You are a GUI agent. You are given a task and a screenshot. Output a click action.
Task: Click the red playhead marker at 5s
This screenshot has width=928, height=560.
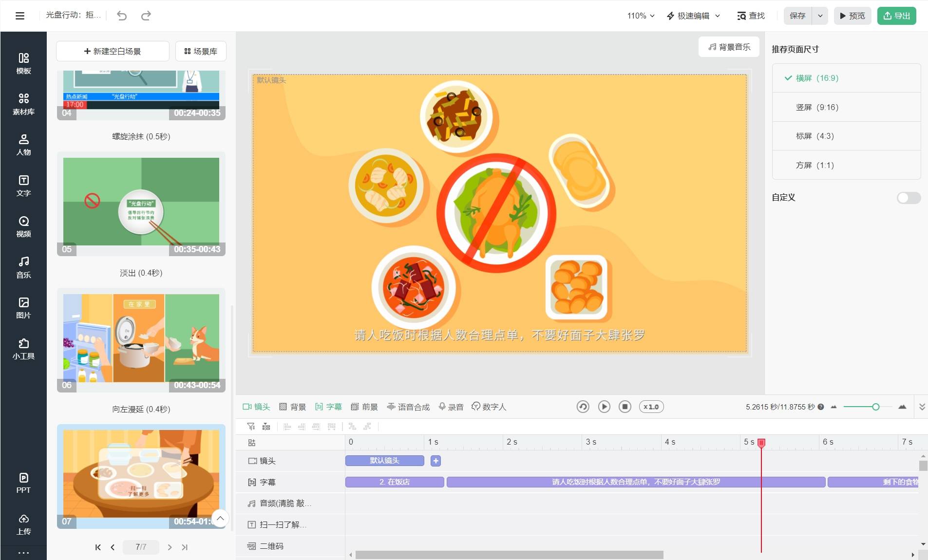tap(761, 442)
